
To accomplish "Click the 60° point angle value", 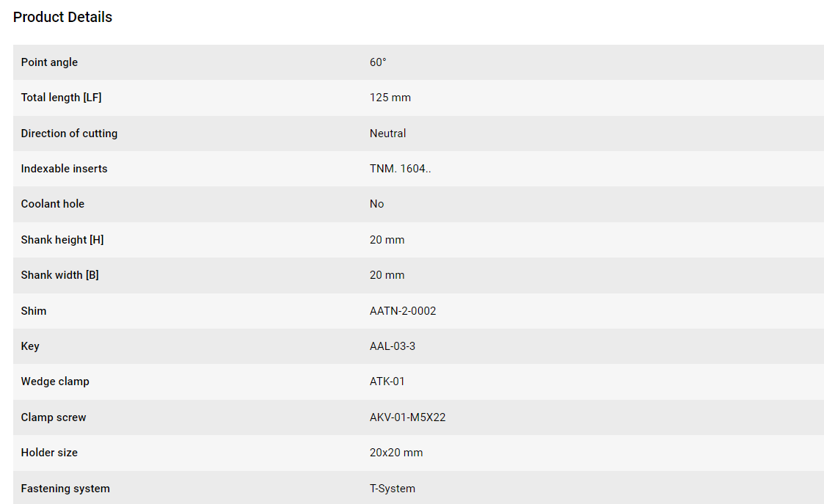I will click(378, 62).
